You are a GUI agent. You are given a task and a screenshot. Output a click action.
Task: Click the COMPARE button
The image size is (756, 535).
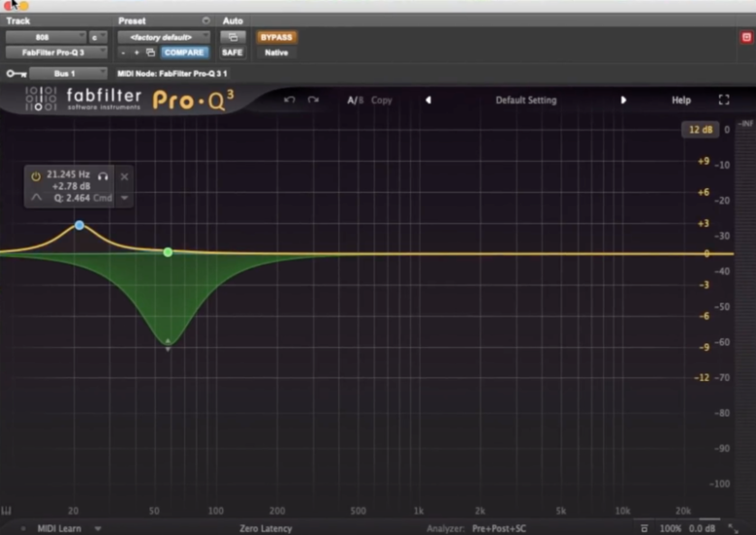pos(184,52)
